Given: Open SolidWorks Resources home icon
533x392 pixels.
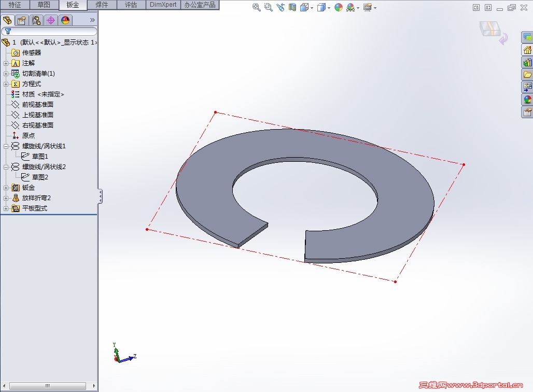Looking at the screenshot, I should [527, 50].
